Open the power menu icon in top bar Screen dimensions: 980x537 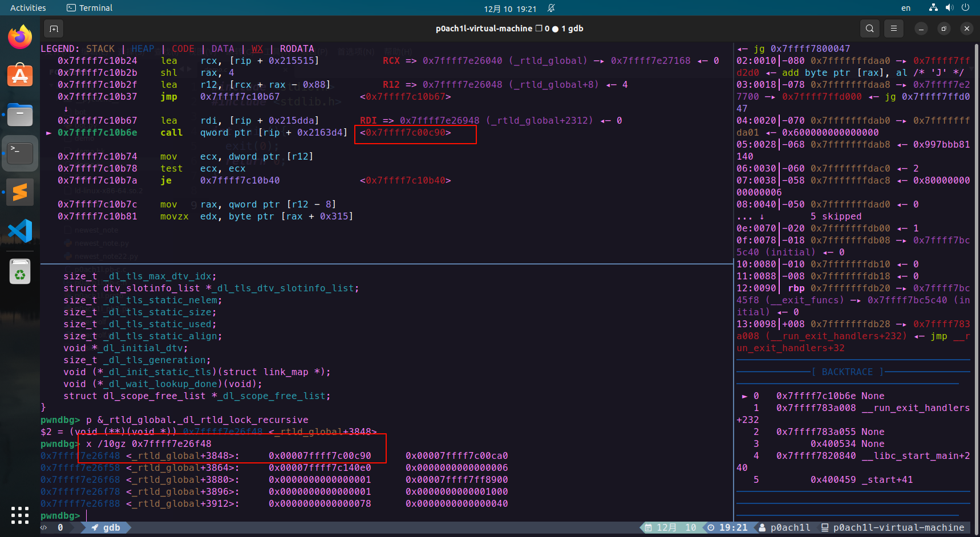click(x=965, y=7)
